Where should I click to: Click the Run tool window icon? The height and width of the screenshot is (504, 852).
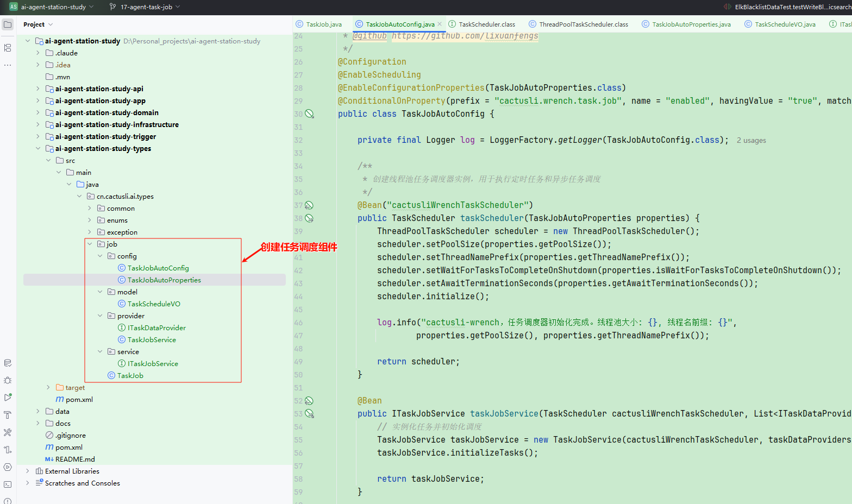8,398
